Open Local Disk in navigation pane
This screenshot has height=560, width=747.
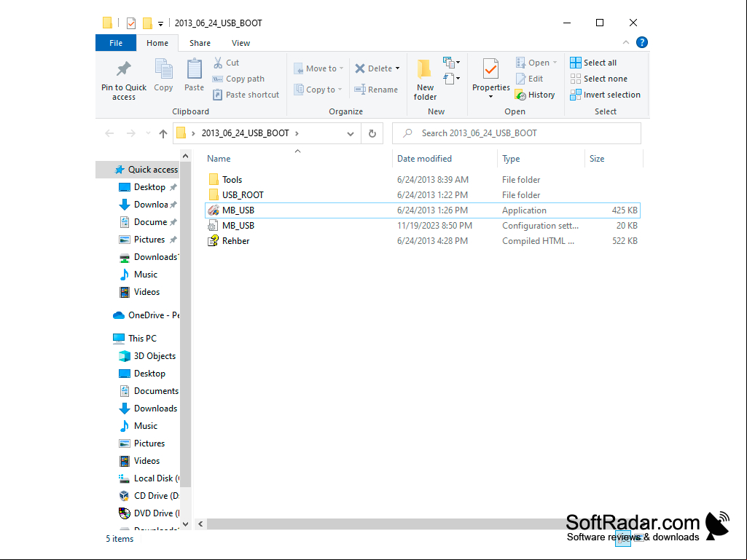pyautogui.click(x=149, y=478)
